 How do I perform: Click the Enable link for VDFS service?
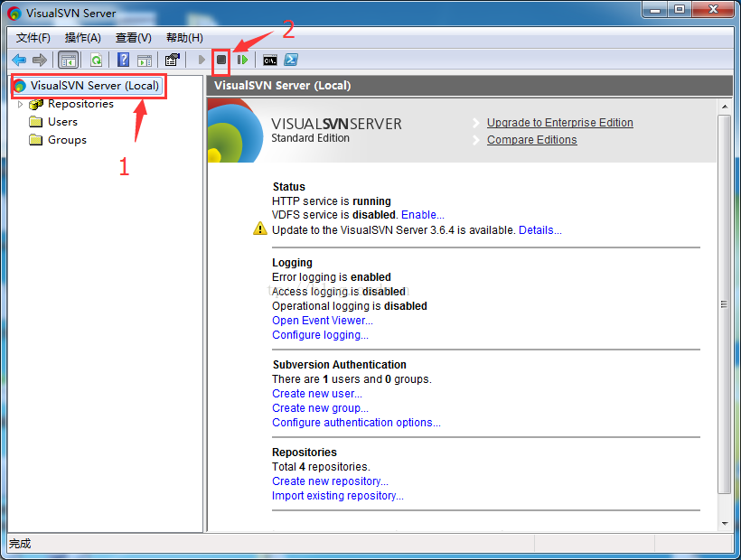coord(422,215)
